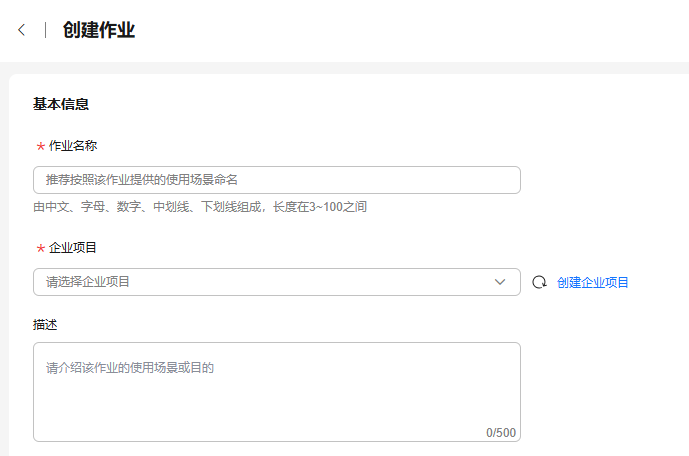This screenshot has height=456, width=689.
Task: Focus the 作业名称 input field
Action: click(277, 180)
